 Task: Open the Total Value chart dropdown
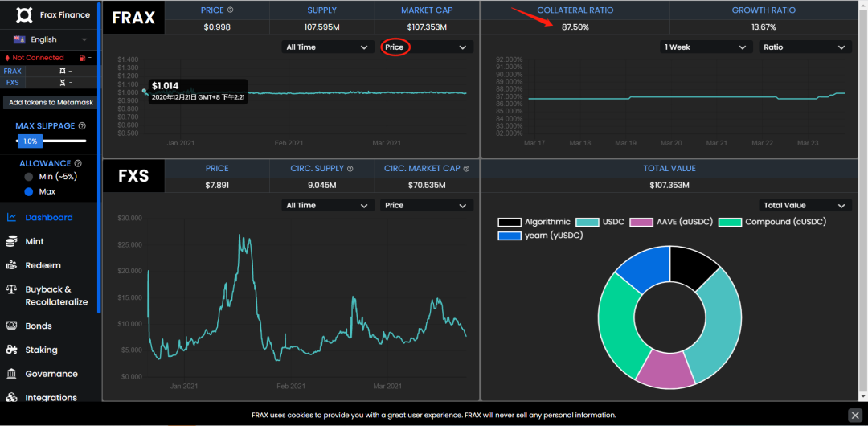tap(805, 206)
